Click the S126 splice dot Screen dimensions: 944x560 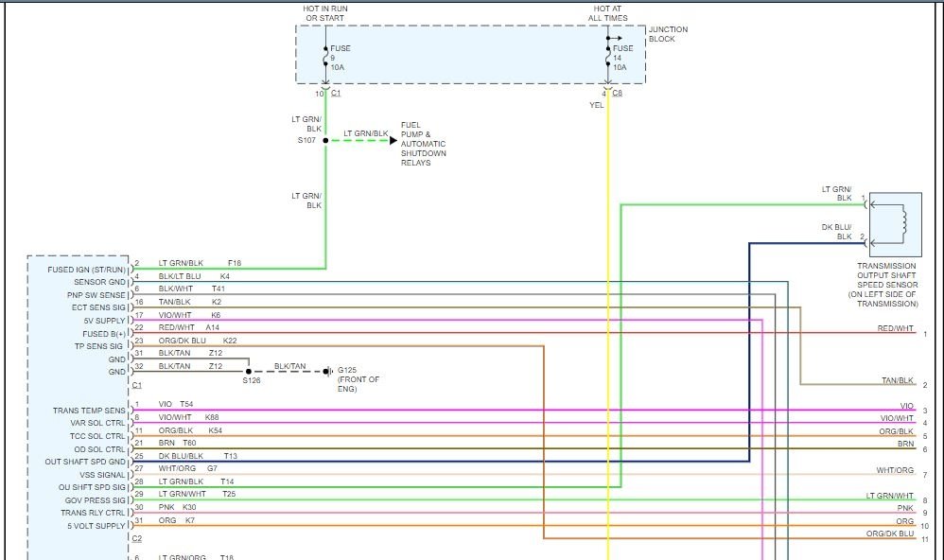[x=249, y=371]
